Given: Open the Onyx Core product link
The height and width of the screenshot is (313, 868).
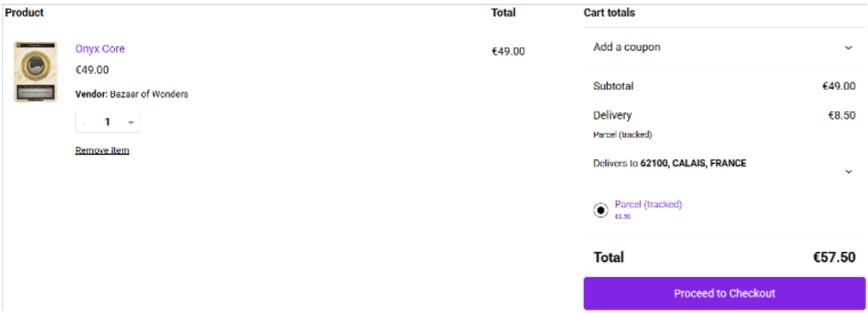Looking at the screenshot, I should [100, 49].
